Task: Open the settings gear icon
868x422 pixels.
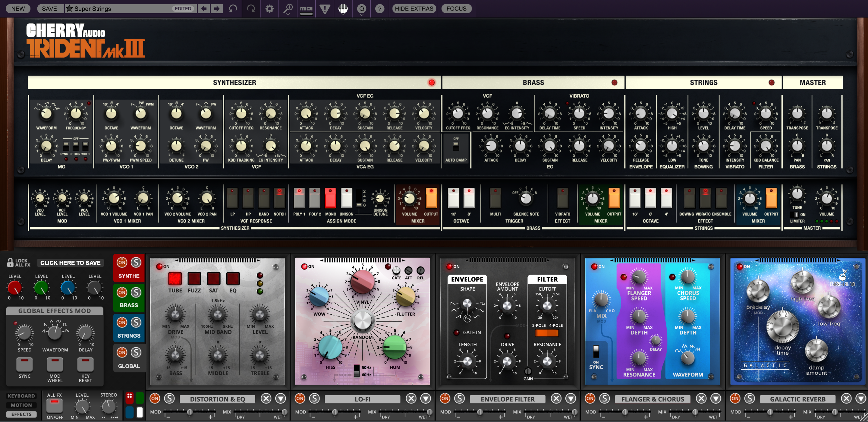Action: (x=269, y=9)
